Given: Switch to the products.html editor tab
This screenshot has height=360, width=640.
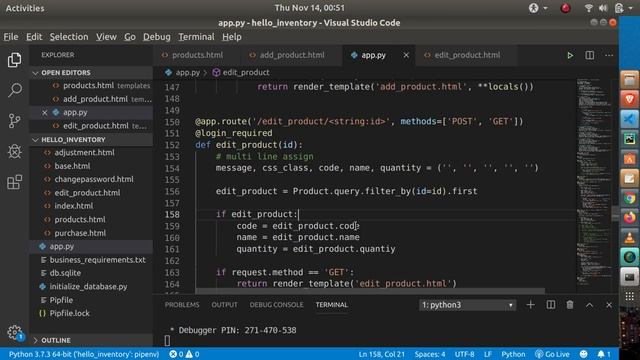Looking at the screenshot, I should [x=196, y=55].
